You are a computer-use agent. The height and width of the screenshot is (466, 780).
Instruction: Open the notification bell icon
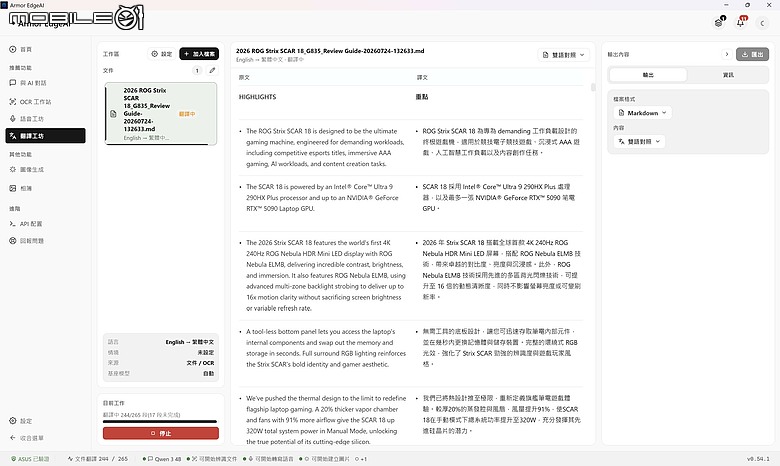point(741,22)
